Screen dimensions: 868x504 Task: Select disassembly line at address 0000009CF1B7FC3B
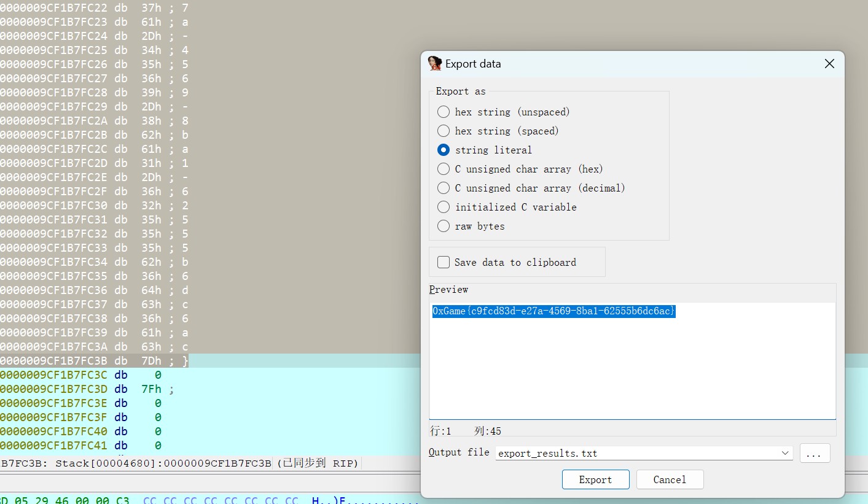coord(93,361)
